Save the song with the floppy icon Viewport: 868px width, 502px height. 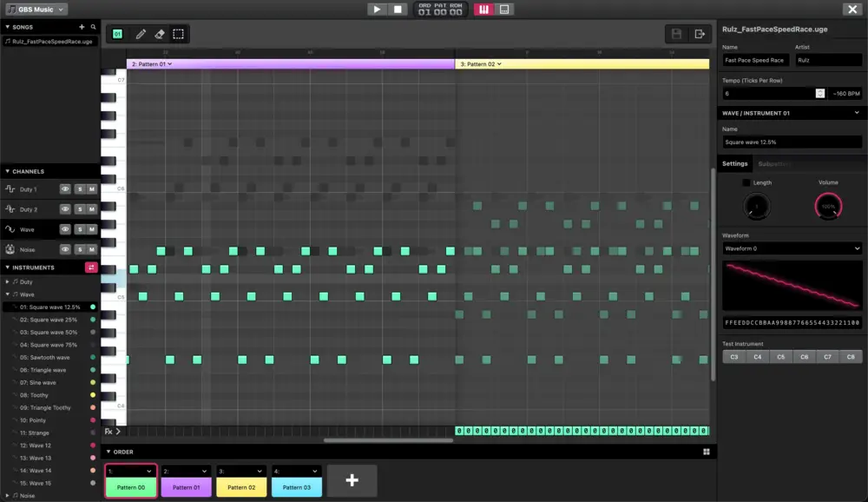click(x=676, y=34)
